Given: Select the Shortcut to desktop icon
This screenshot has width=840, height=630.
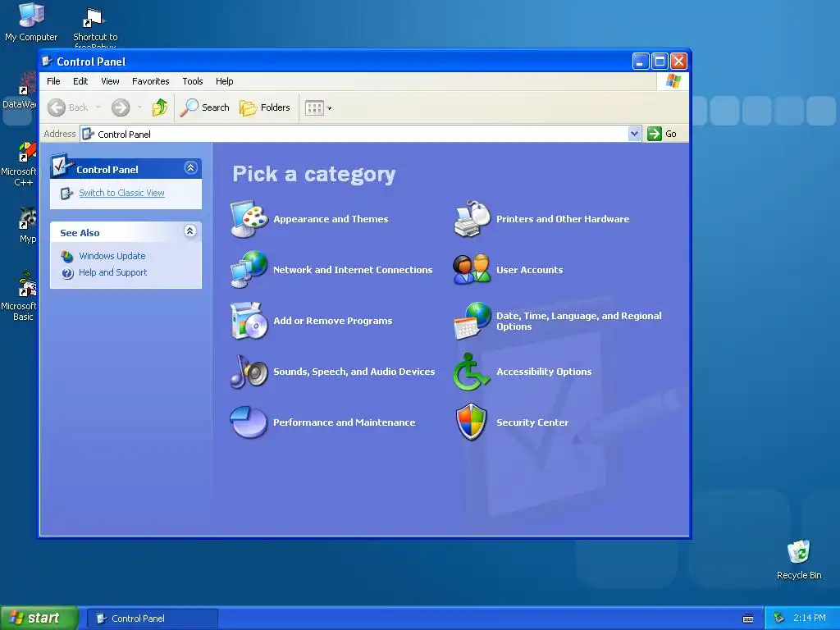Looking at the screenshot, I should [x=95, y=28].
